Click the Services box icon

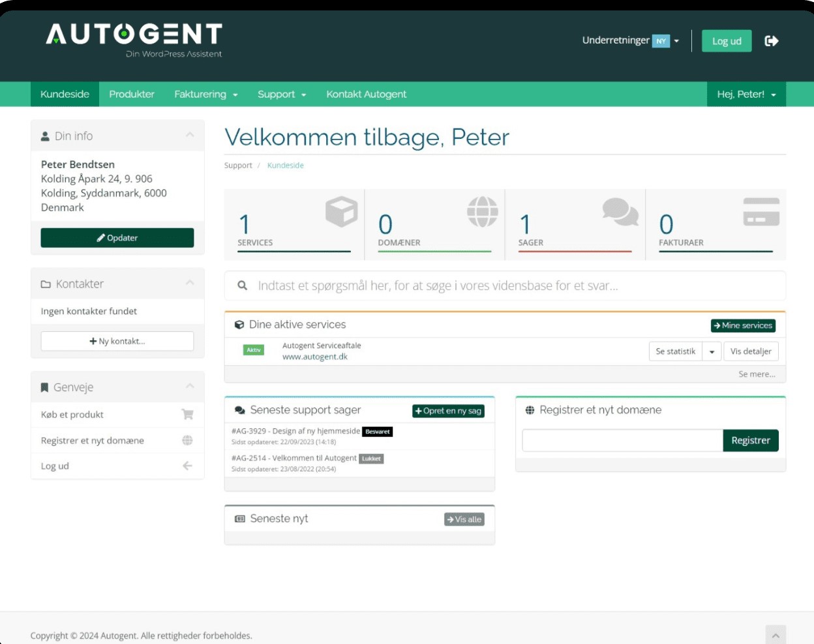coord(342,212)
